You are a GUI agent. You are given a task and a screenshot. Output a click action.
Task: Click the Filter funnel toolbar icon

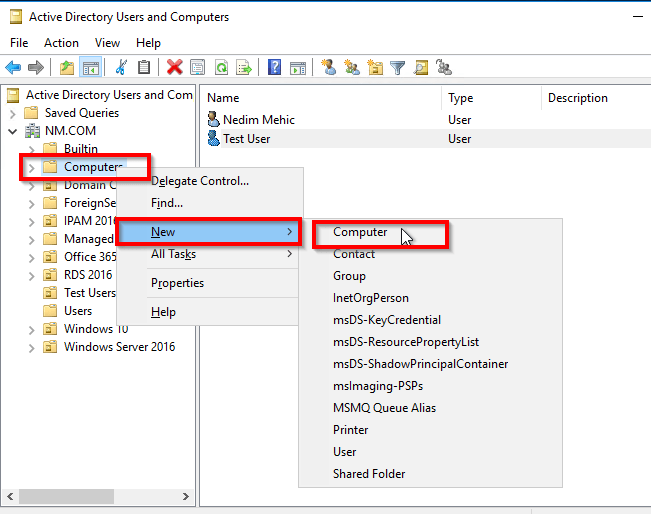tap(398, 67)
